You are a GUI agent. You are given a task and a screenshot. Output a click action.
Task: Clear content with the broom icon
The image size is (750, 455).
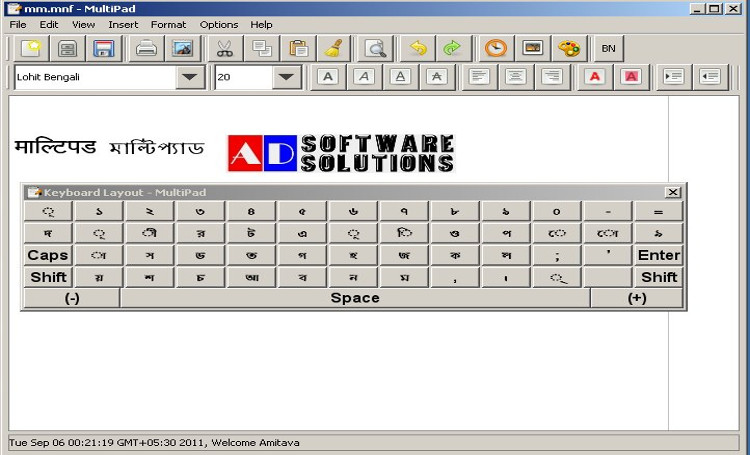pos(334,48)
